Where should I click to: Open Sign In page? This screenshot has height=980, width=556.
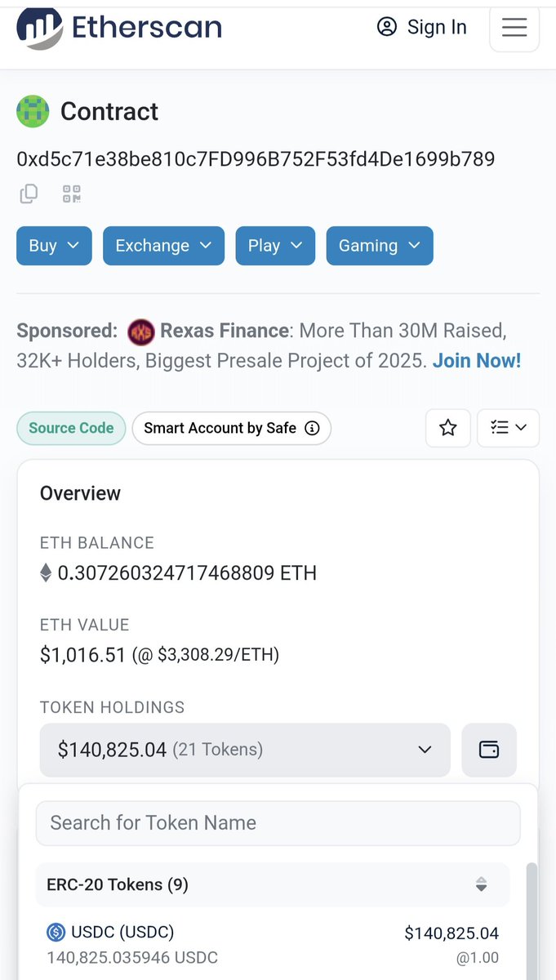click(421, 27)
